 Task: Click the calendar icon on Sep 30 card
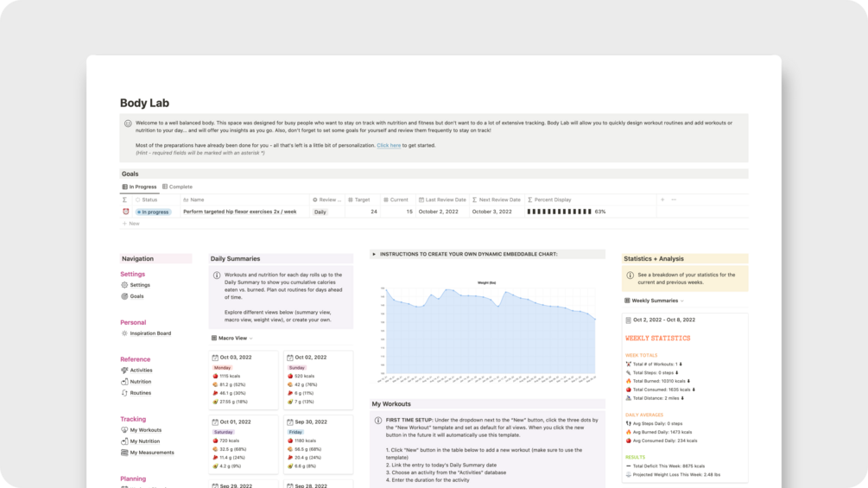tap(290, 422)
